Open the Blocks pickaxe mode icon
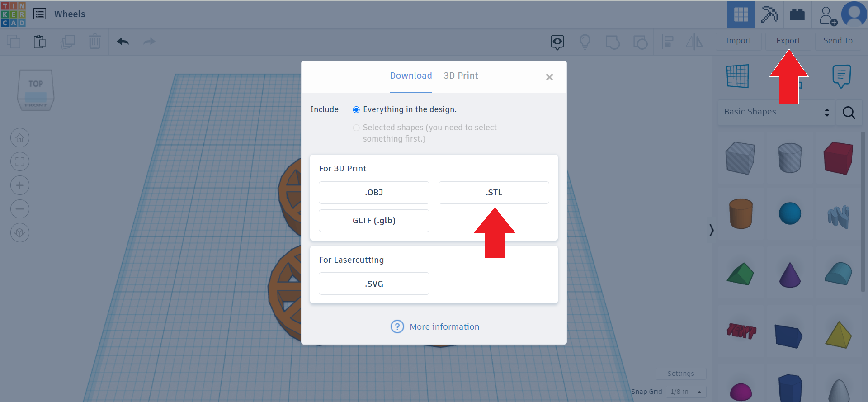This screenshot has height=402, width=868. [x=769, y=14]
